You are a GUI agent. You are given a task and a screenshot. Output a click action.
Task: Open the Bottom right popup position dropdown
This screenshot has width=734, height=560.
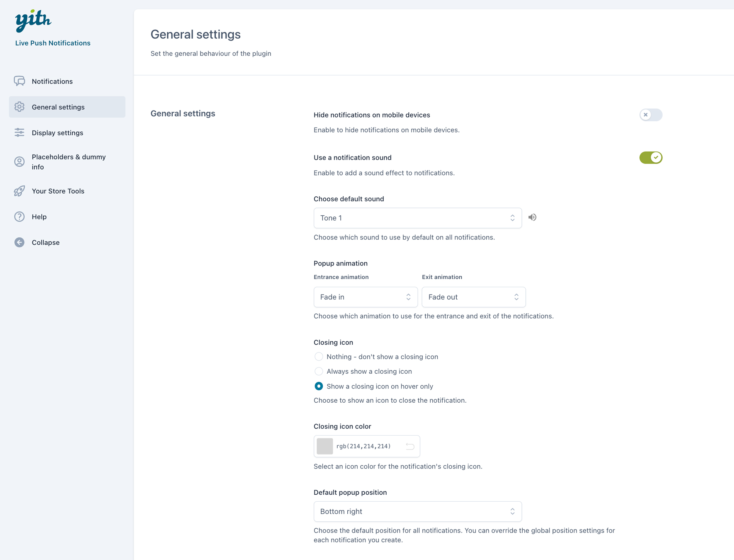click(x=418, y=511)
